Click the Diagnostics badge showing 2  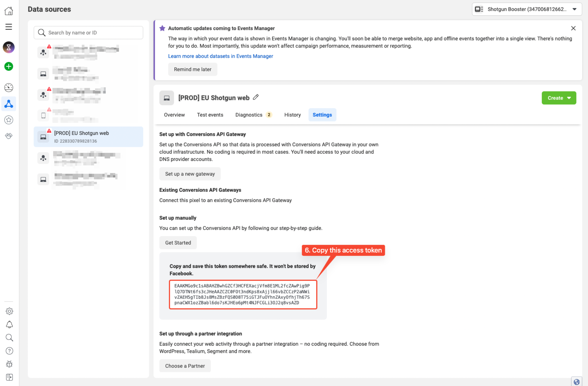point(269,115)
